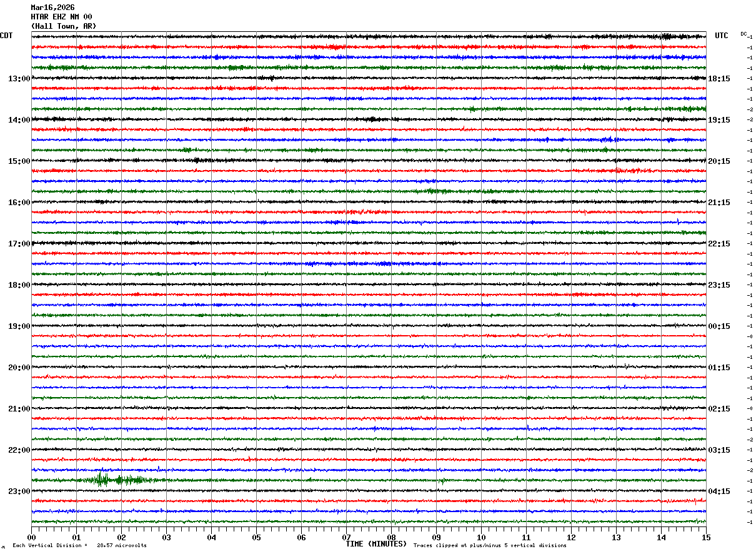Click the large green seismic event burst
The image size is (756, 554).
tap(119, 480)
